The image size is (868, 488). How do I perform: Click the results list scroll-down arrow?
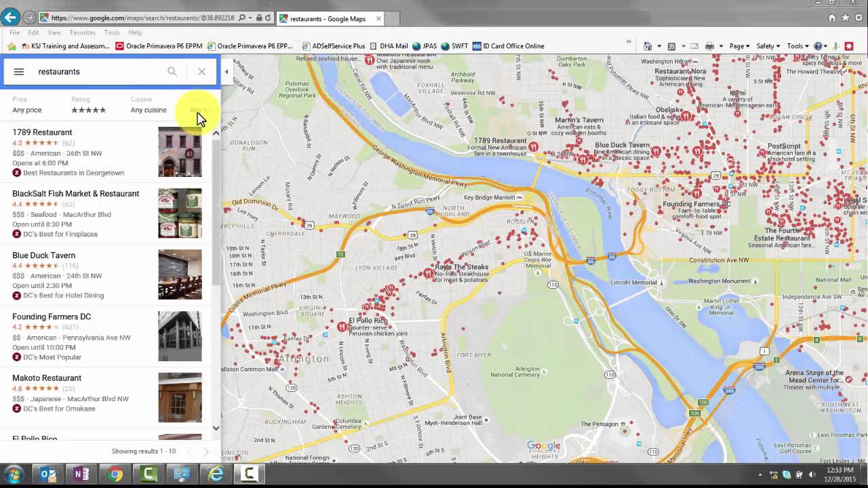216,428
